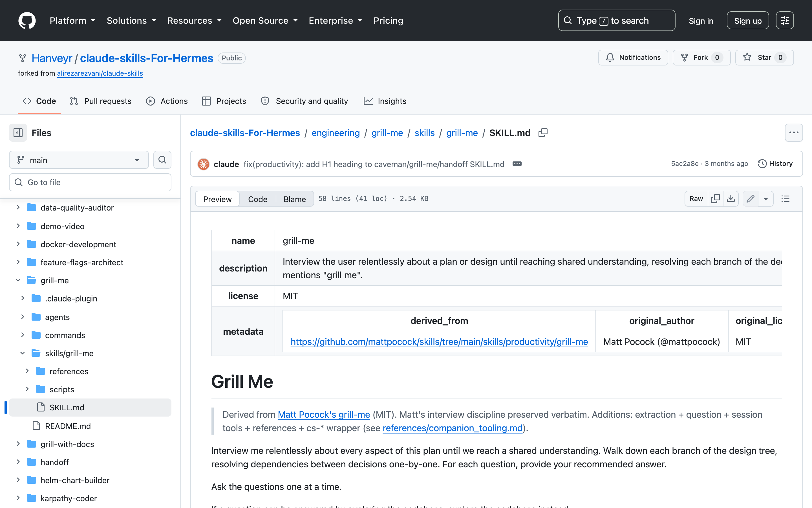812x508 pixels.
Task: Open the karpathy-coder folder
Action: tap(69, 498)
